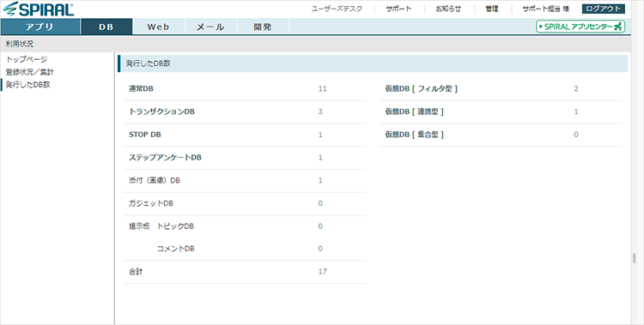Open the Web tab
The height and width of the screenshot is (325, 644).
point(158,27)
